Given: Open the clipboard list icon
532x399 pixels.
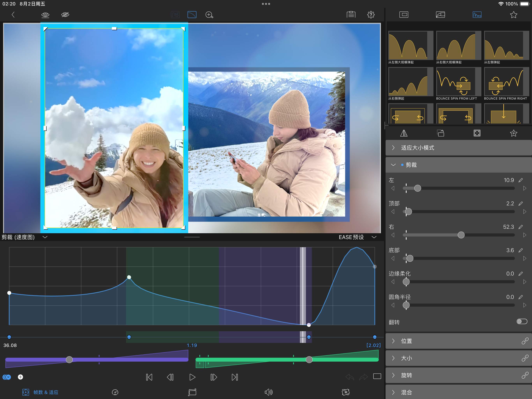Looking at the screenshot, I should pos(351,15).
